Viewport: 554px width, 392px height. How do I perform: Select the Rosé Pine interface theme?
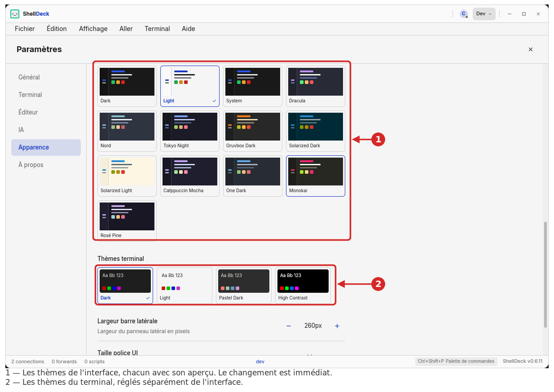click(x=127, y=220)
